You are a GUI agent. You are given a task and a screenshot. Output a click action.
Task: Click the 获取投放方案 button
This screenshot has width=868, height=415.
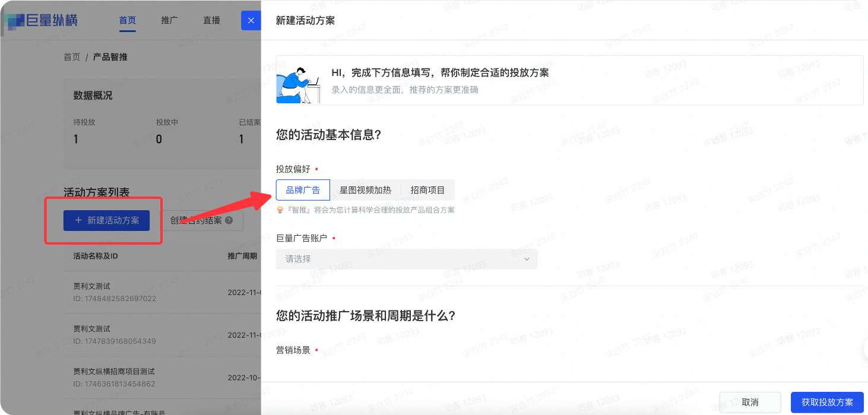point(827,402)
